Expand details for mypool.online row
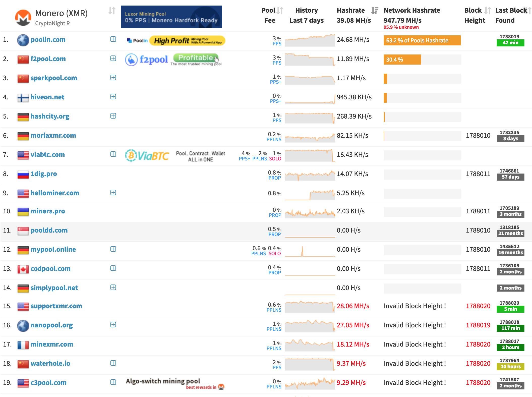This screenshot has height=397, width=532. [x=113, y=249]
